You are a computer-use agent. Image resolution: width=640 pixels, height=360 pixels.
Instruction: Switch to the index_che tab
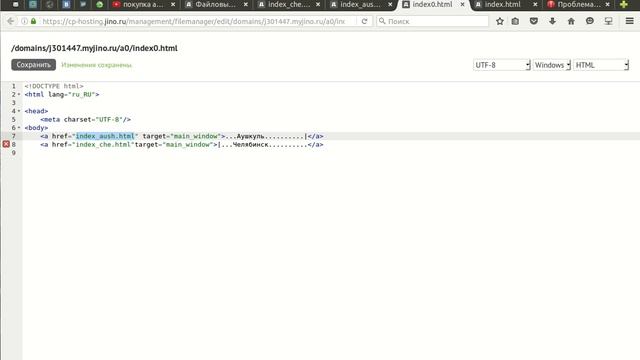coord(288,4)
